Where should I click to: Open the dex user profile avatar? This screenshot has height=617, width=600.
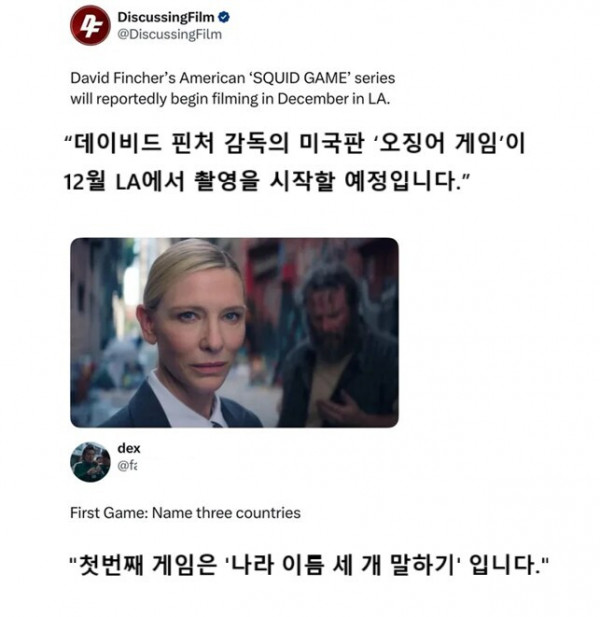90,462
